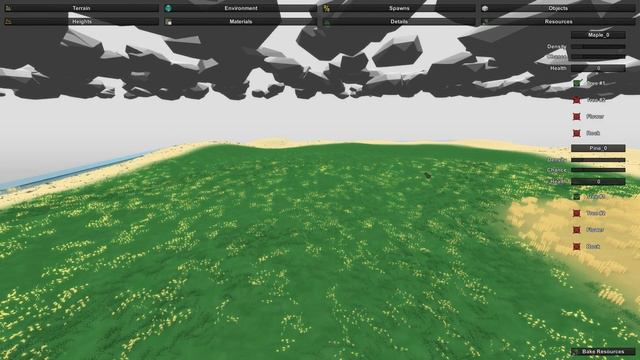Open the Terrain tab

pos(81,8)
